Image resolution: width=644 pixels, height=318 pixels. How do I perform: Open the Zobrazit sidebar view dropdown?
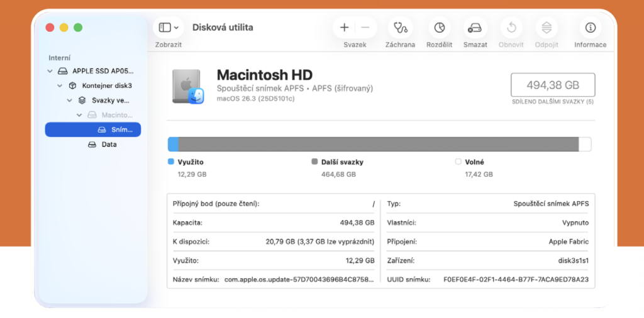tap(169, 28)
